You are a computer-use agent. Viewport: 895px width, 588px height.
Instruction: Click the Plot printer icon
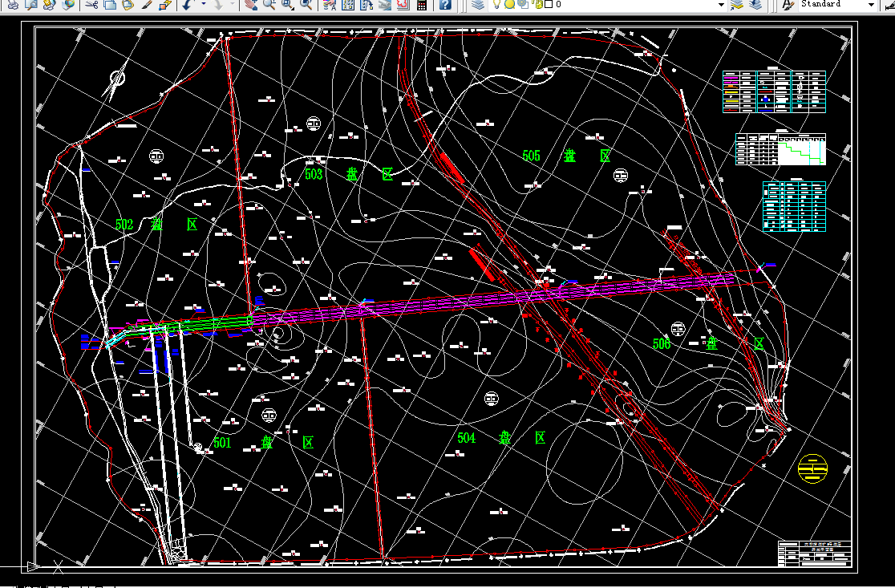click(13, 5)
